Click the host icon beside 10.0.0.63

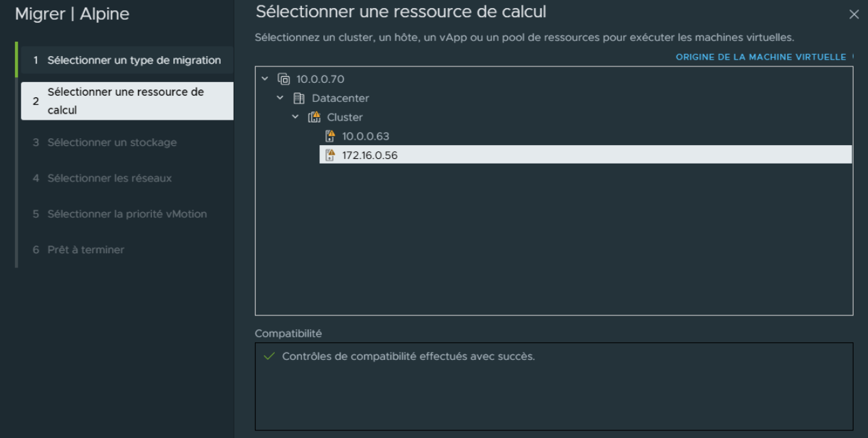(x=330, y=136)
